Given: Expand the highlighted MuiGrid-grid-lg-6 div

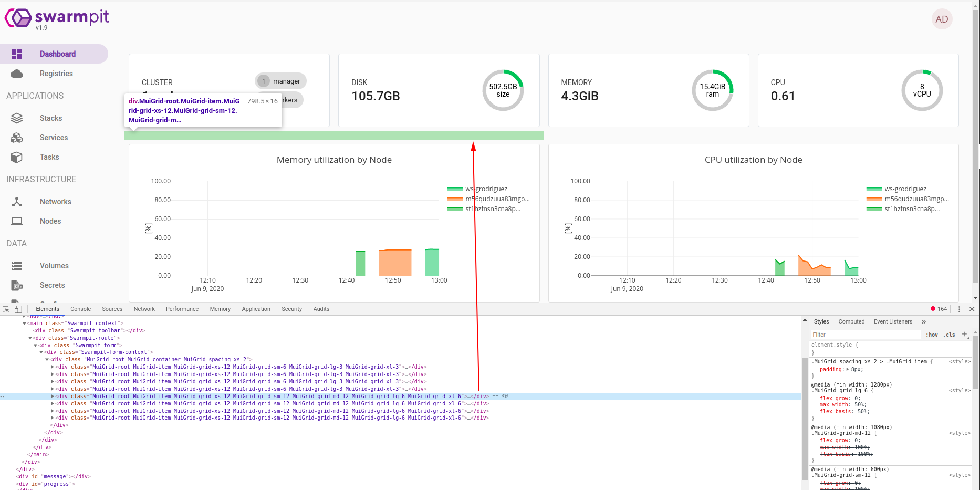Looking at the screenshot, I should [x=53, y=396].
